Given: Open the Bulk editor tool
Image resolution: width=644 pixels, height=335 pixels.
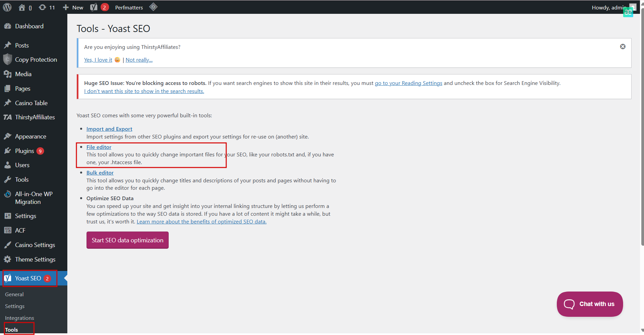Looking at the screenshot, I should [100, 173].
